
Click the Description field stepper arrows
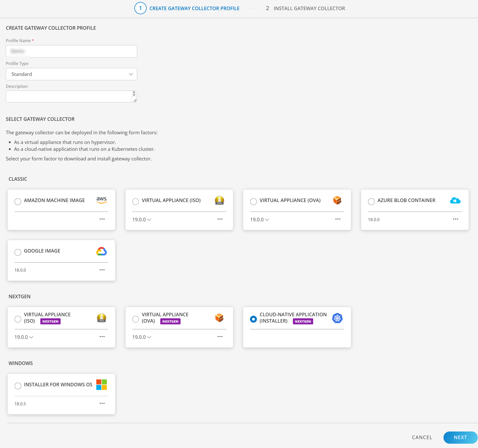point(134,94)
